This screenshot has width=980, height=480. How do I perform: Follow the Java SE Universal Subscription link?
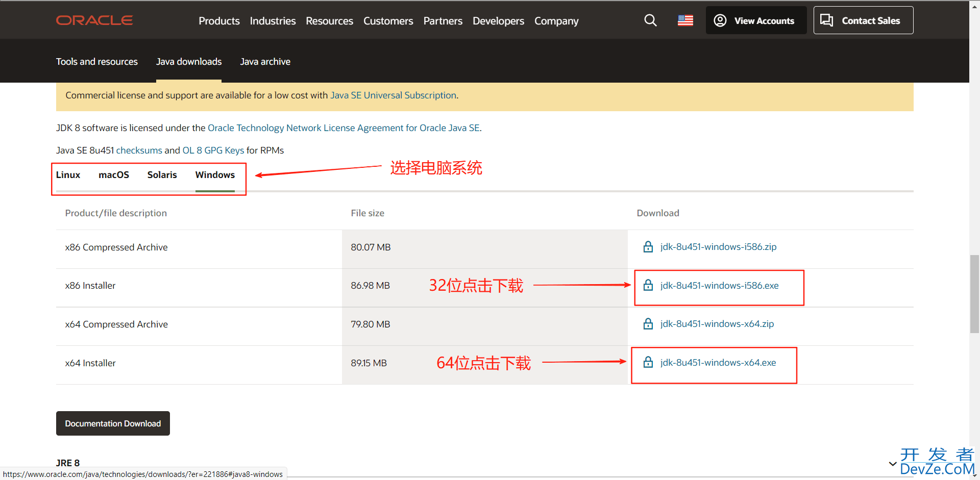coord(393,95)
